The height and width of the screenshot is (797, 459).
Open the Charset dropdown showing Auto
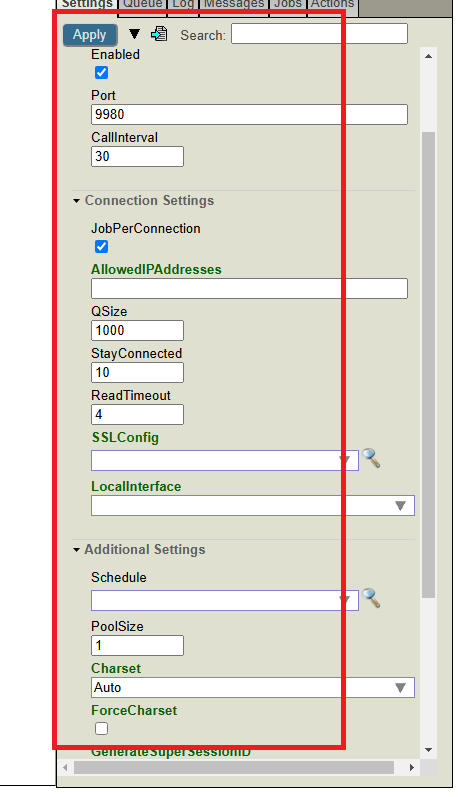click(253, 687)
